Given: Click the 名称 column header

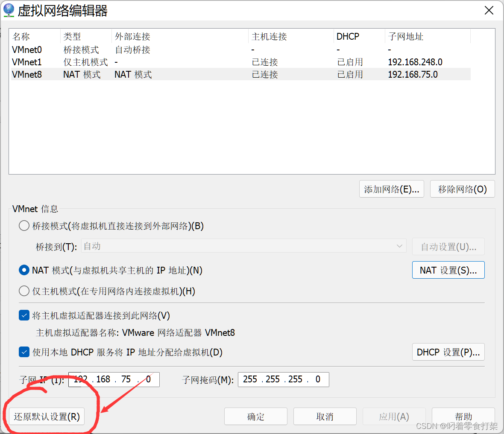Looking at the screenshot, I should coord(35,36).
